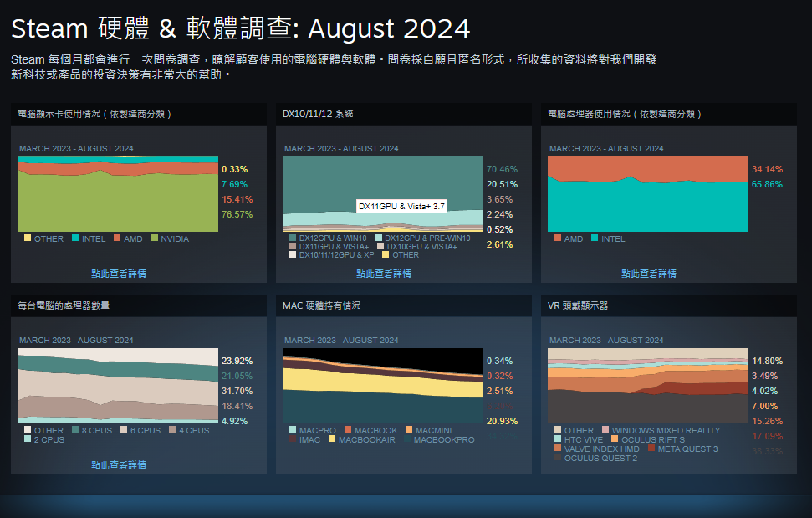The width and height of the screenshot is (812, 518).
Task: Click the OTHER swatch in DX systems legend
Action: point(386,254)
